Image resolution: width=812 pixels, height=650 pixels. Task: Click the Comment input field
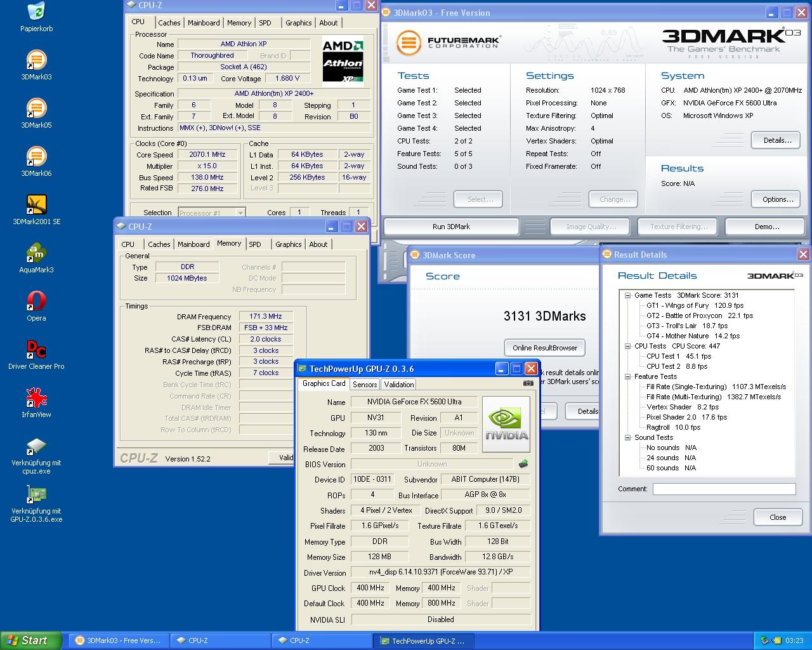pyautogui.click(x=724, y=489)
